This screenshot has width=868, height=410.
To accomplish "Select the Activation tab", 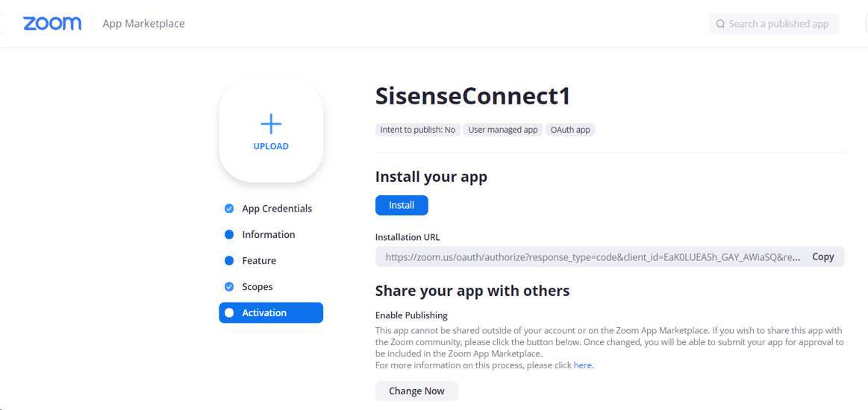I will pos(271,313).
